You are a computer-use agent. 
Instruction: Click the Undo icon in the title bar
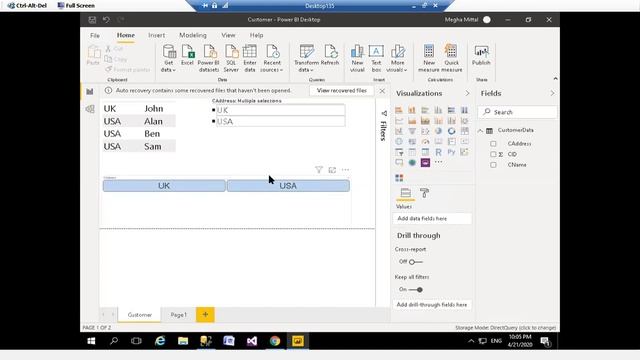(x=106, y=20)
